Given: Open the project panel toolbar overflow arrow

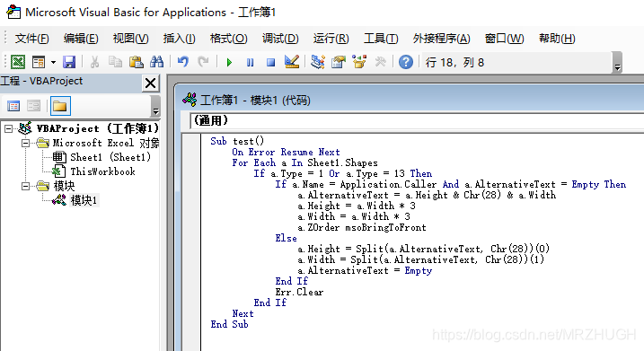Looking at the screenshot, I should click(x=155, y=106).
